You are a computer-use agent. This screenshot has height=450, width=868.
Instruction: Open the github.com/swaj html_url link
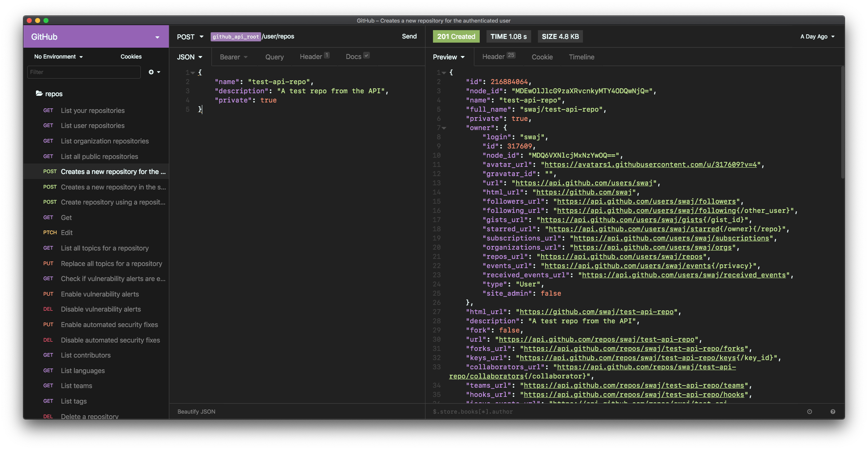[584, 192]
